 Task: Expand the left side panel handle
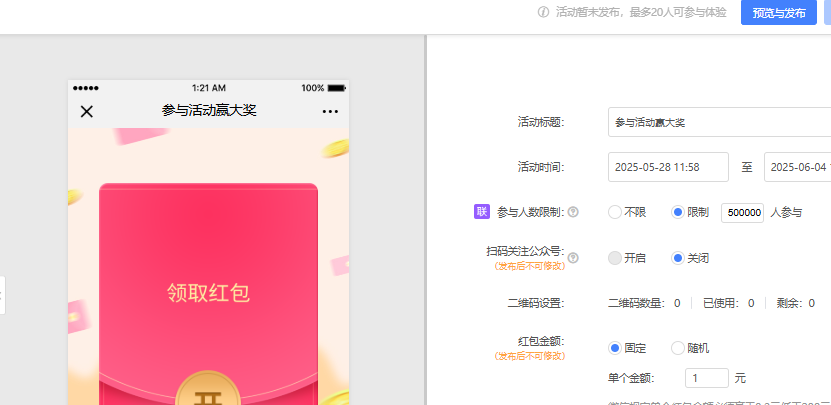point(2,295)
